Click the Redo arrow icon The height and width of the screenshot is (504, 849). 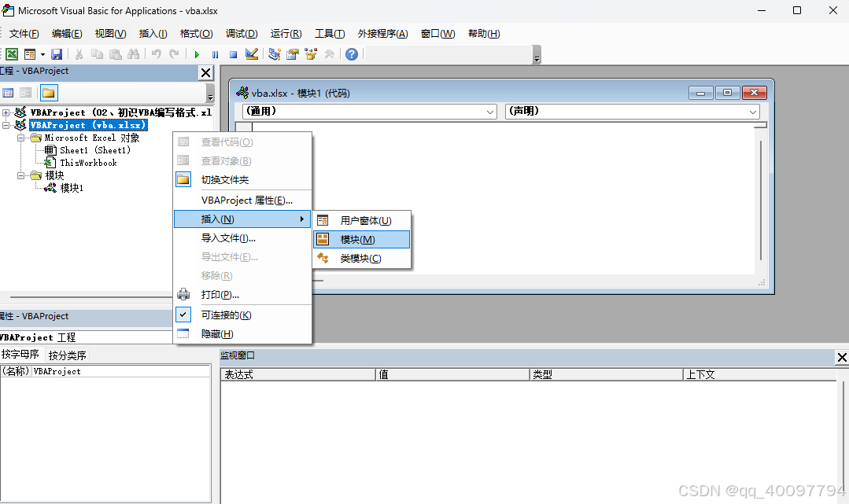click(175, 54)
